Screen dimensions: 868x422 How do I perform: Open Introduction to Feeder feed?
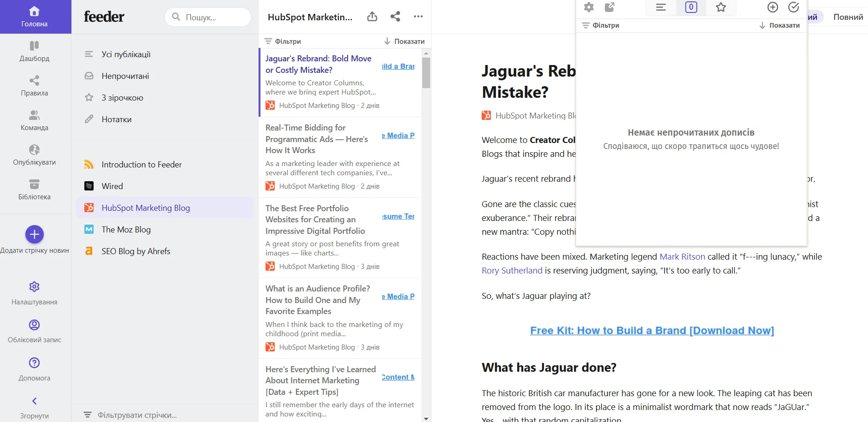165,165
